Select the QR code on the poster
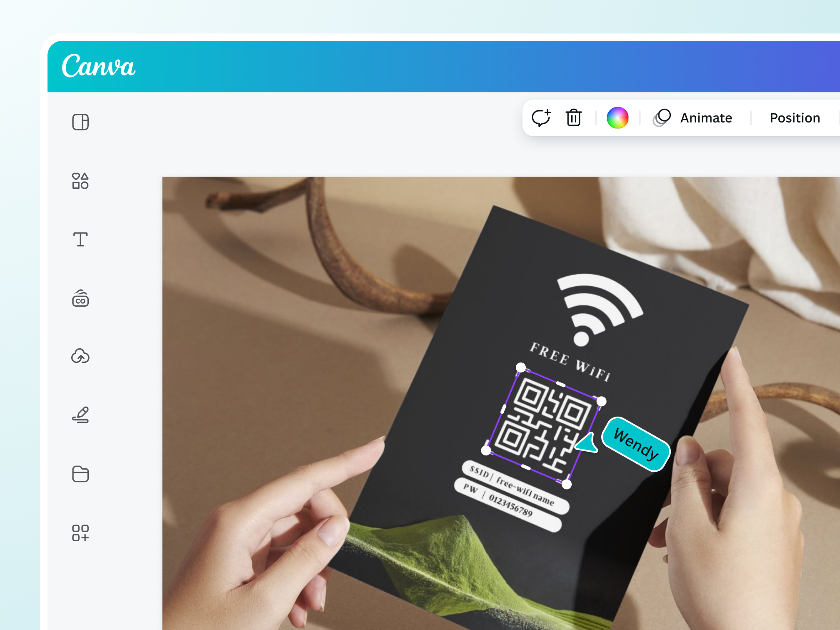This screenshot has width=840, height=630. [544, 426]
